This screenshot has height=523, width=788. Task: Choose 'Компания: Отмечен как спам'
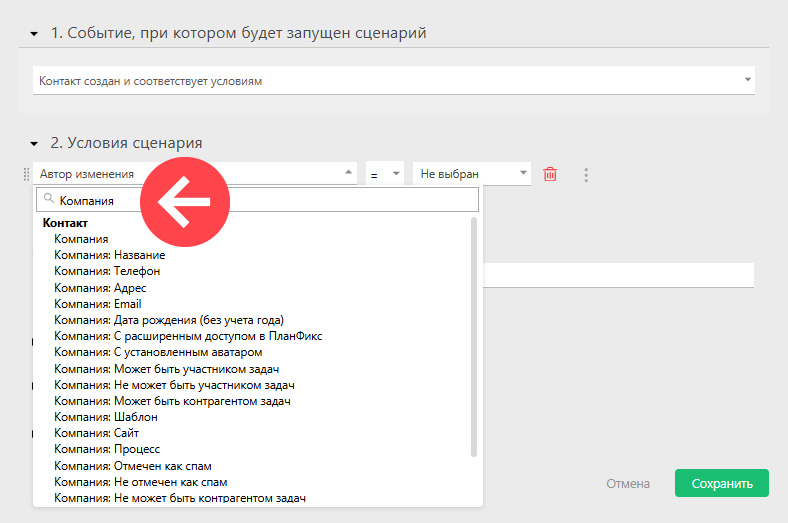pos(133,466)
